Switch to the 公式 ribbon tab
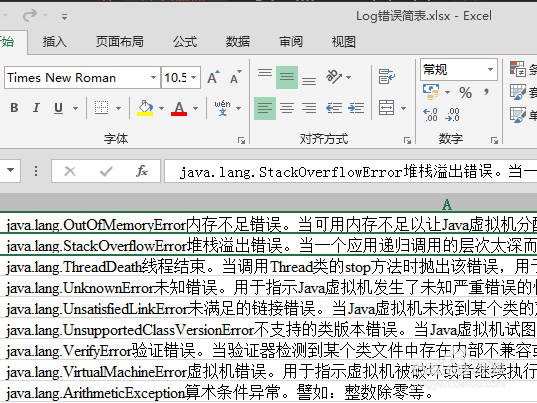The image size is (537, 403). tap(185, 42)
